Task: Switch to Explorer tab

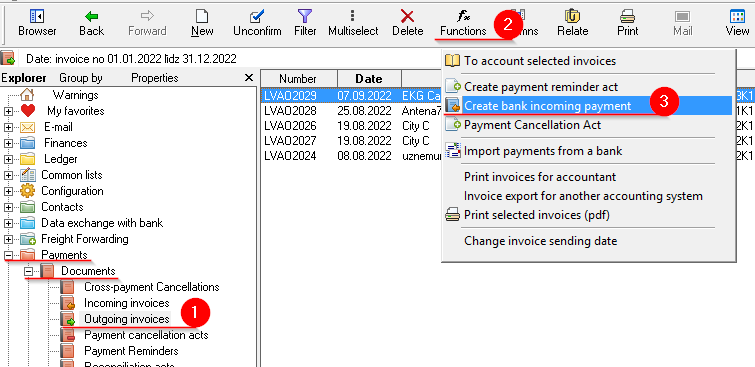Action: [24, 78]
